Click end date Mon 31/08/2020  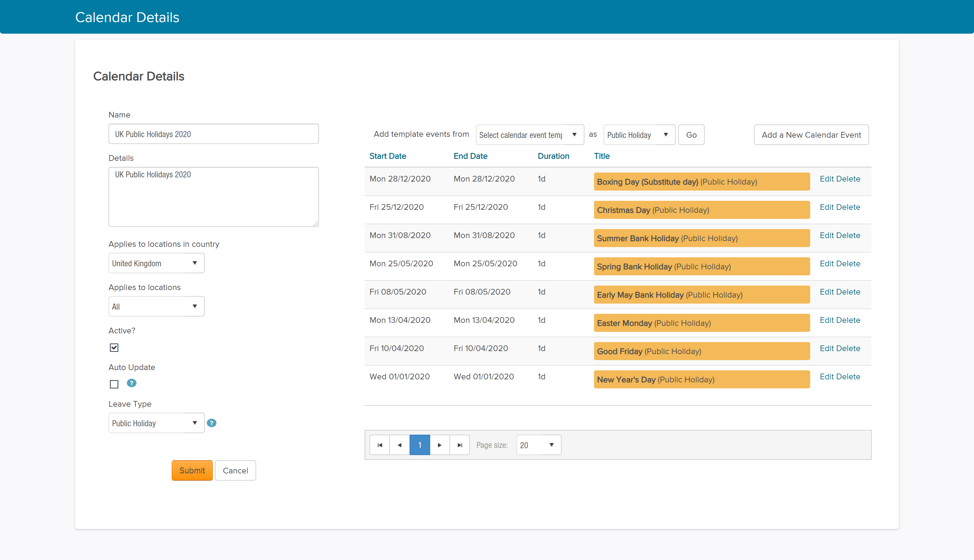[484, 235]
